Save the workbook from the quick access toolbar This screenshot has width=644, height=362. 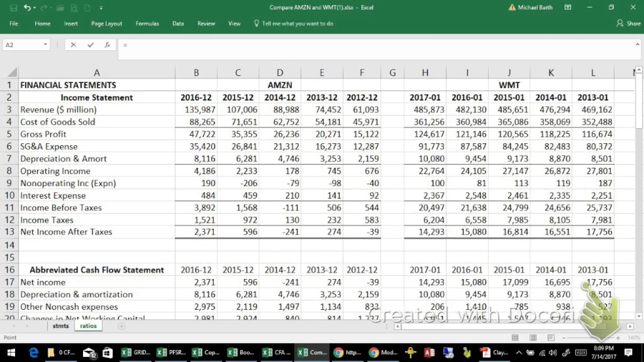14,8
